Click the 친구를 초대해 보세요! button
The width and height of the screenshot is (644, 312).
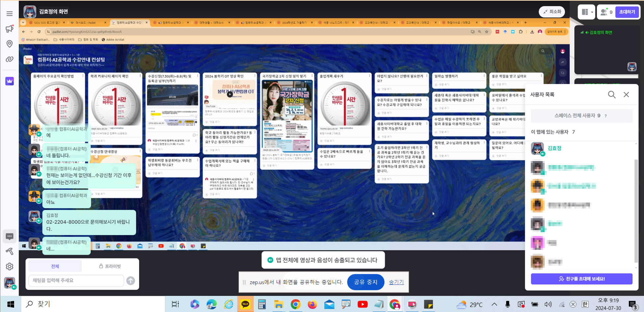click(x=581, y=279)
